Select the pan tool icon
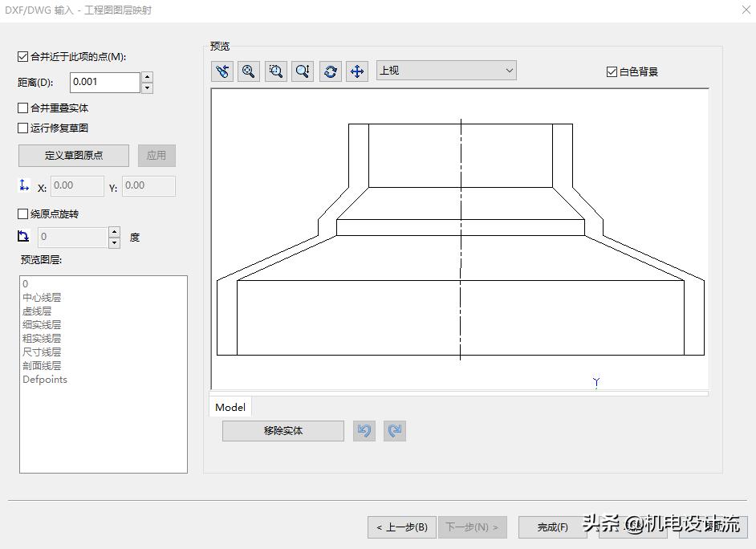Image resolution: width=756 pixels, height=549 pixels. pos(357,71)
